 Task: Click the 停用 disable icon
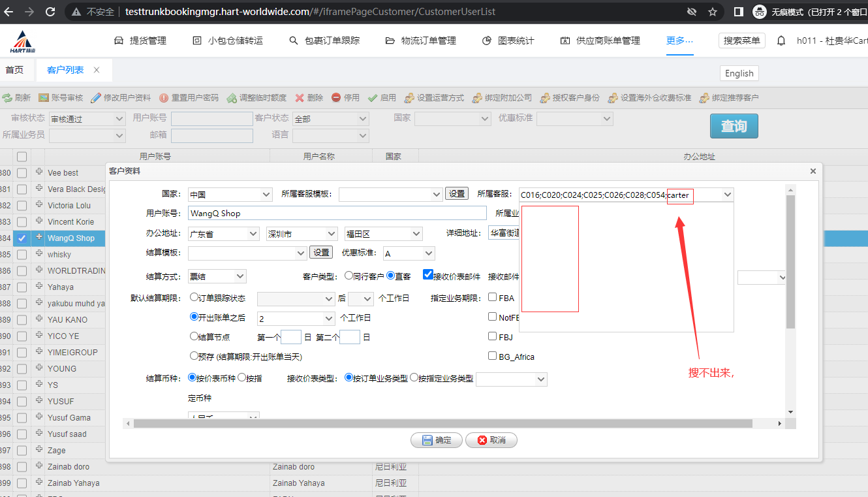point(336,98)
